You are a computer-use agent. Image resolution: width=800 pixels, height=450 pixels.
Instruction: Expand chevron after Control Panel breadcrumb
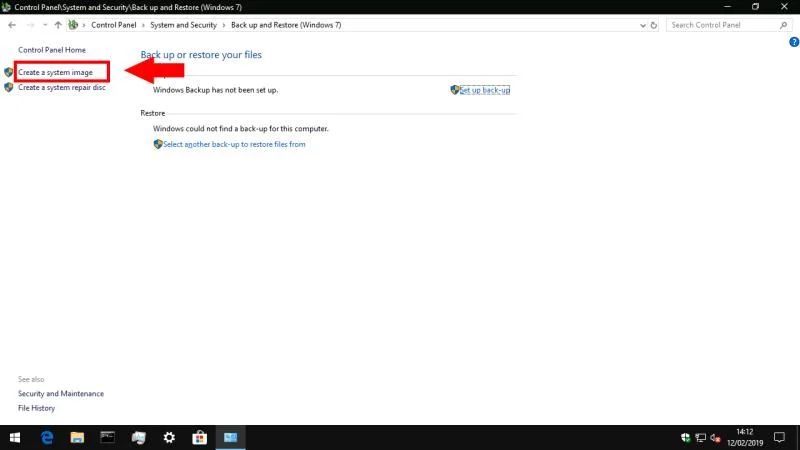(143, 25)
